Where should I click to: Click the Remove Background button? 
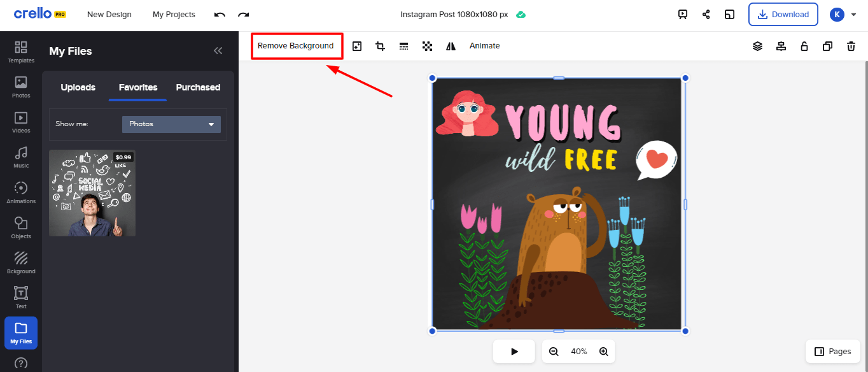coord(296,46)
